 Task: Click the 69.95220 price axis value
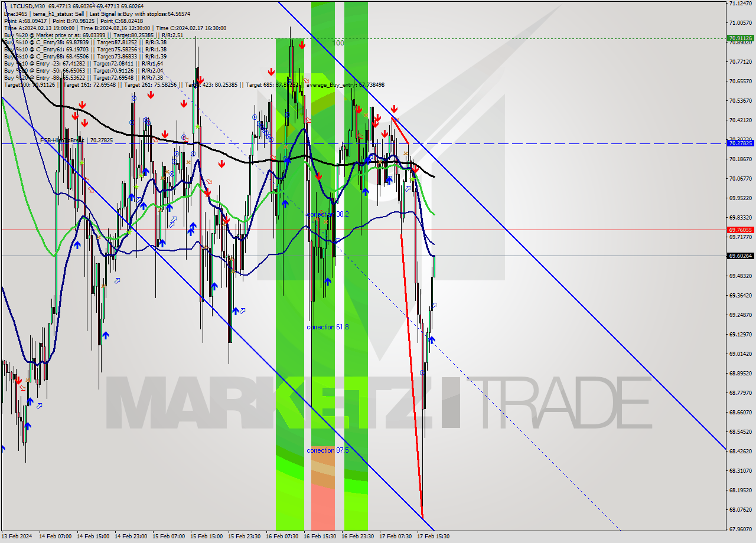pos(740,198)
